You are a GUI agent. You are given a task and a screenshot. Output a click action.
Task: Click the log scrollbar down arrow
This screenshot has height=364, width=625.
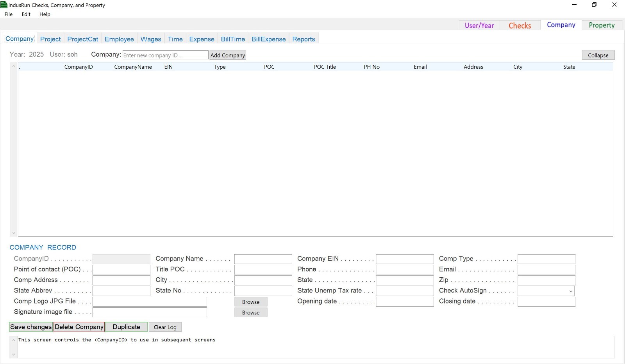click(x=14, y=355)
